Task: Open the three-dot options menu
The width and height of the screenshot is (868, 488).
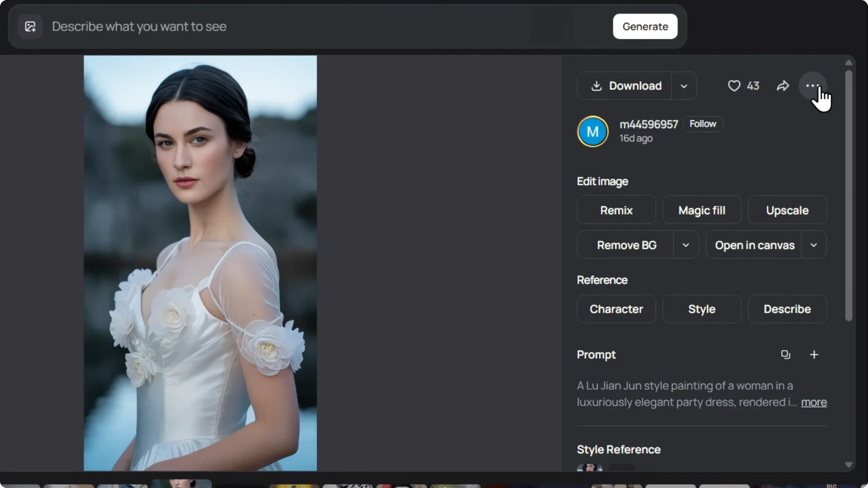Action: pyautogui.click(x=813, y=85)
